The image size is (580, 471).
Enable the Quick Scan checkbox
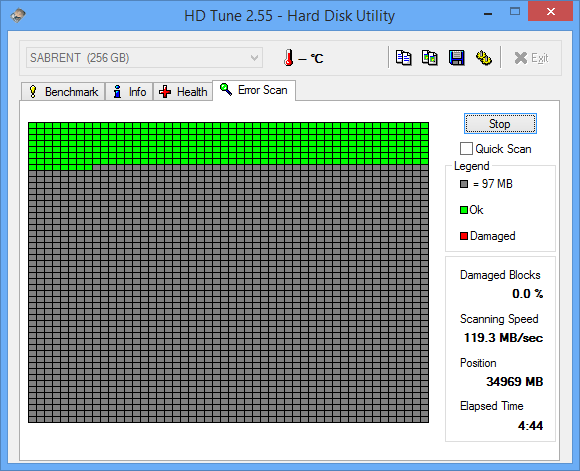pyautogui.click(x=466, y=149)
